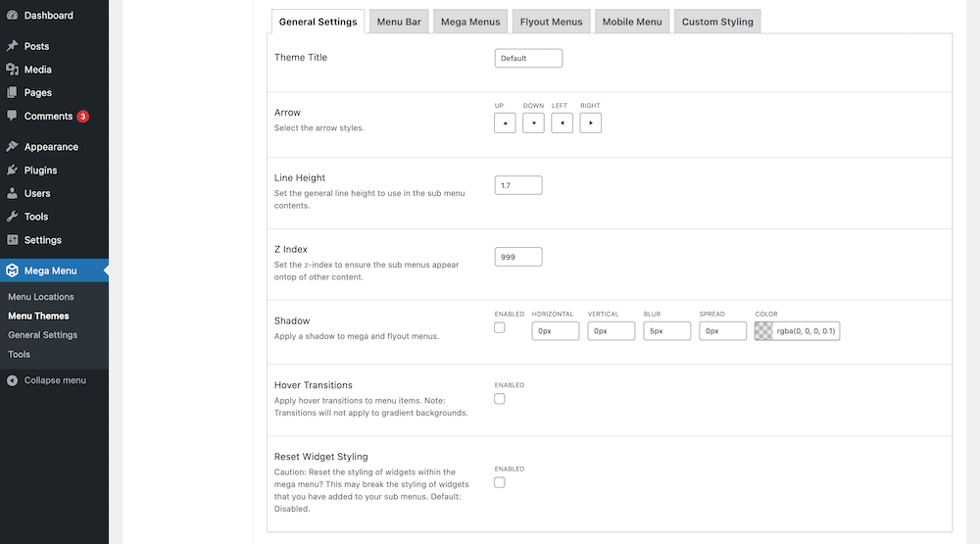Open Menu Locations submenu link
Image resolution: width=980 pixels, height=544 pixels.
41,297
